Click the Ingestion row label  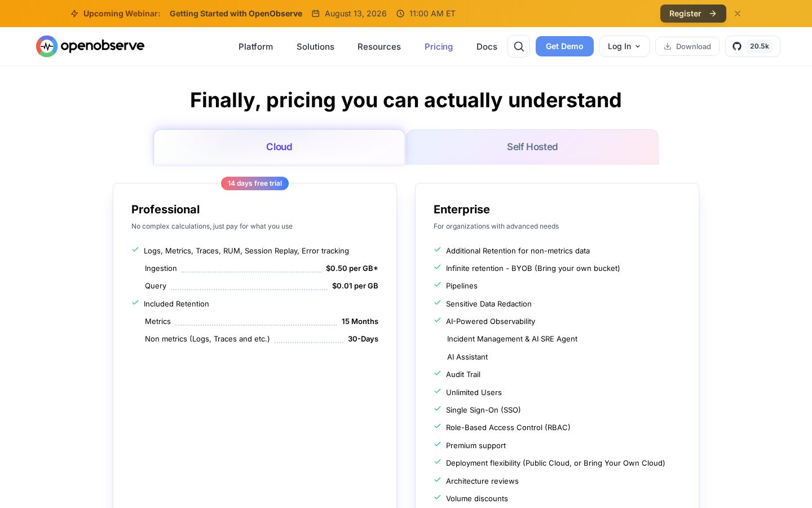(161, 269)
